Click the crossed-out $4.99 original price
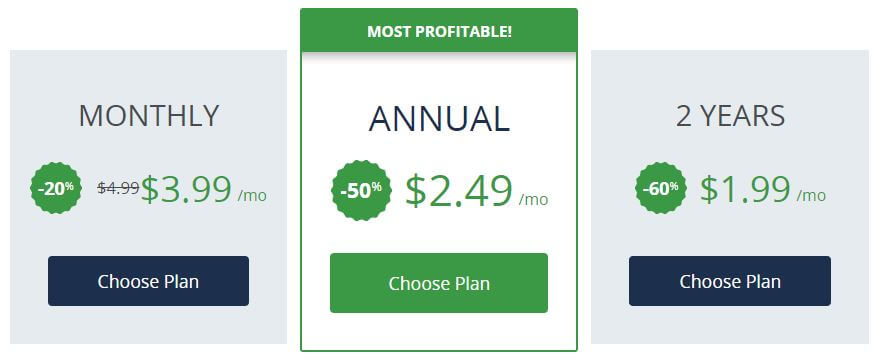881x362 pixels. pos(118,188)
